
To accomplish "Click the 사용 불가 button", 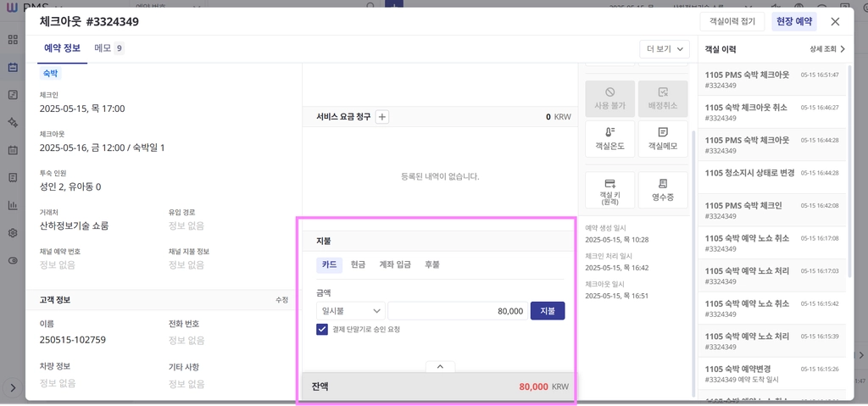I will 609,98.
